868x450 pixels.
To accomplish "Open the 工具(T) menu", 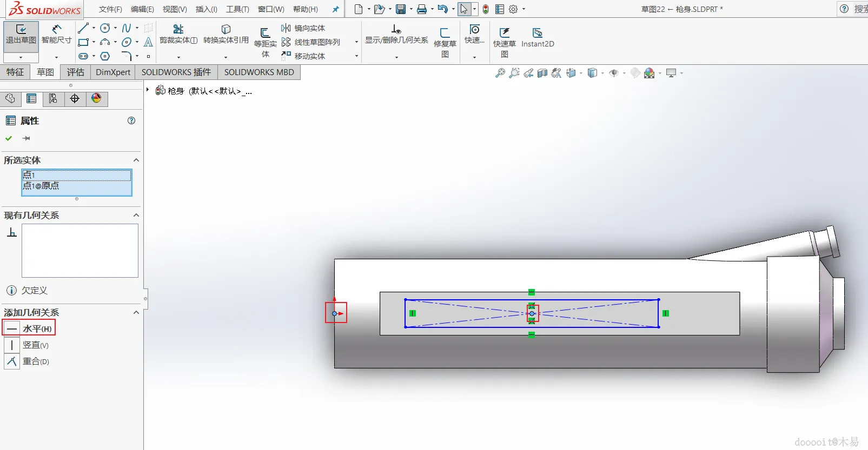I will coord(237,9).
